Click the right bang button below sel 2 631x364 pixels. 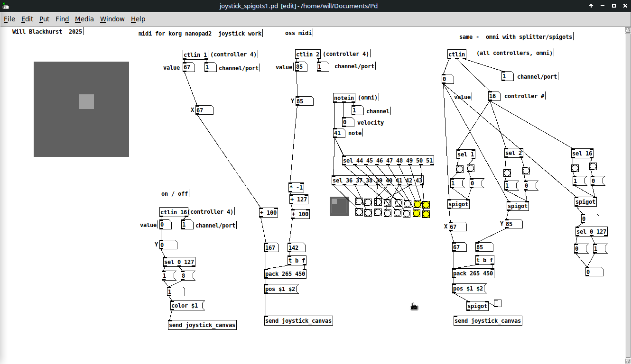tap(526, 171)
